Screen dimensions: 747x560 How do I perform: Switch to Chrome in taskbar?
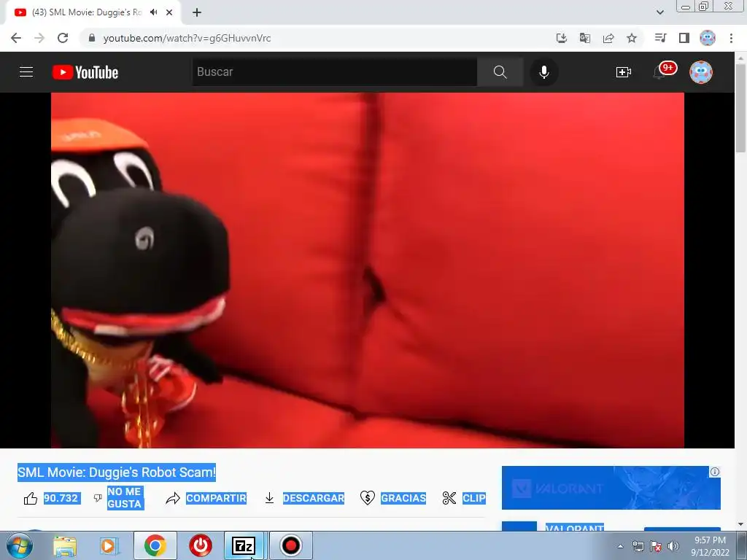click(x=155, y=545)
